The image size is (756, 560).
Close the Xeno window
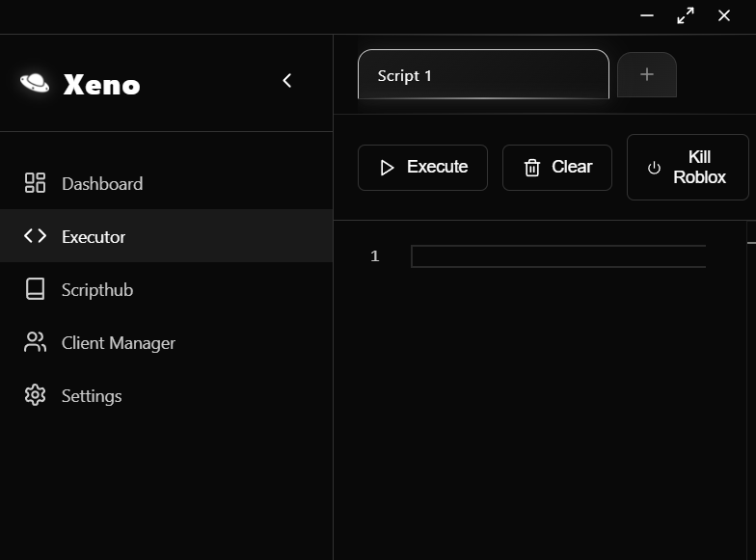(724, 15)
